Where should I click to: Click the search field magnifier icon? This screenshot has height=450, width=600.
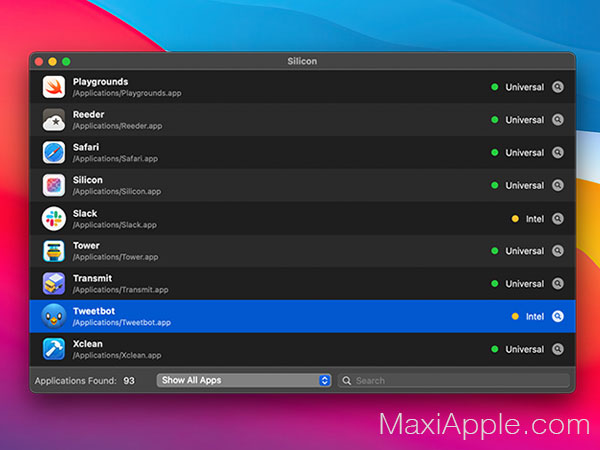[x=347, y=381]
